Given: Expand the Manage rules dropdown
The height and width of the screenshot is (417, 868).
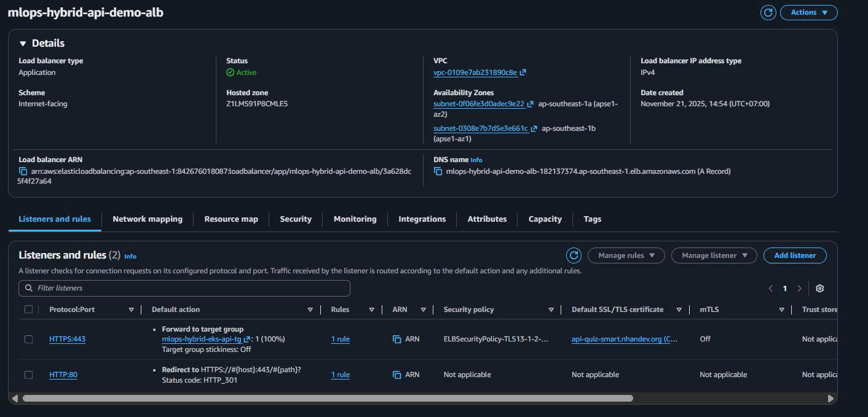Looking at the screenshot, I should coord(626,255).
